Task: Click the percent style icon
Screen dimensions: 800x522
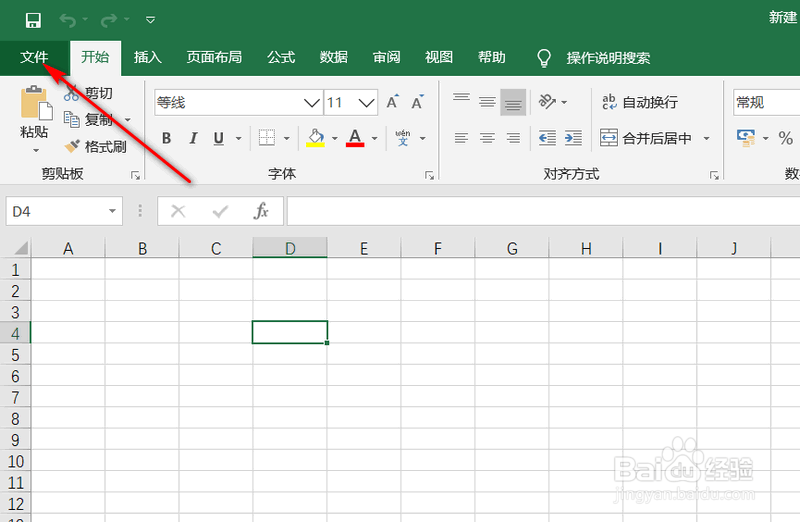Action: pyautogui.click(x=785, y=138)
